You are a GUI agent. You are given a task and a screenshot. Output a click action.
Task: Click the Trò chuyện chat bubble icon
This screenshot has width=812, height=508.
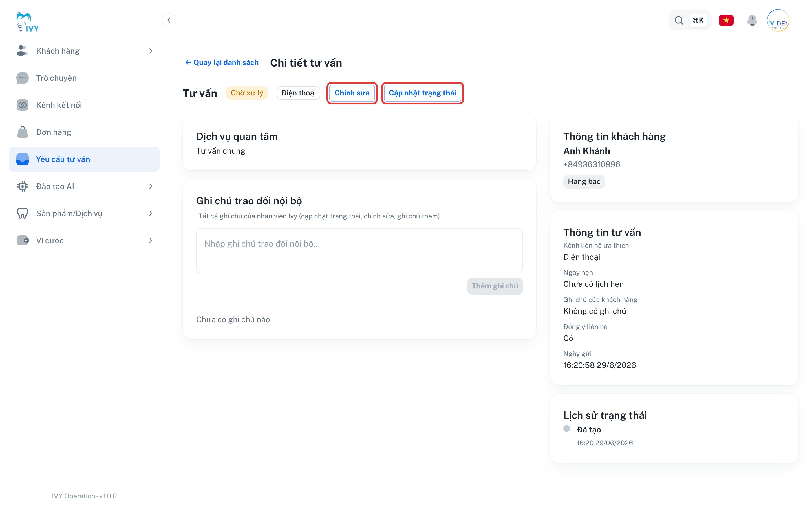22,78
